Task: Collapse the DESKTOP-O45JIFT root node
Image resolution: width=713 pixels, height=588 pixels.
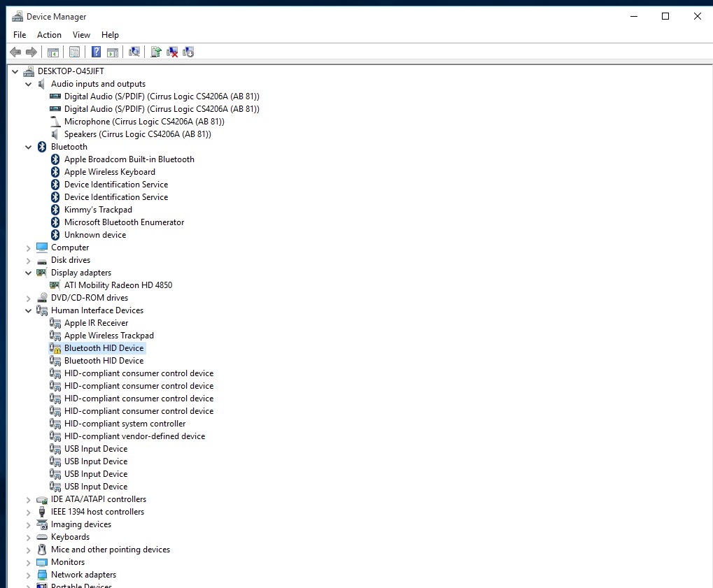Action: tap(15, 71)
